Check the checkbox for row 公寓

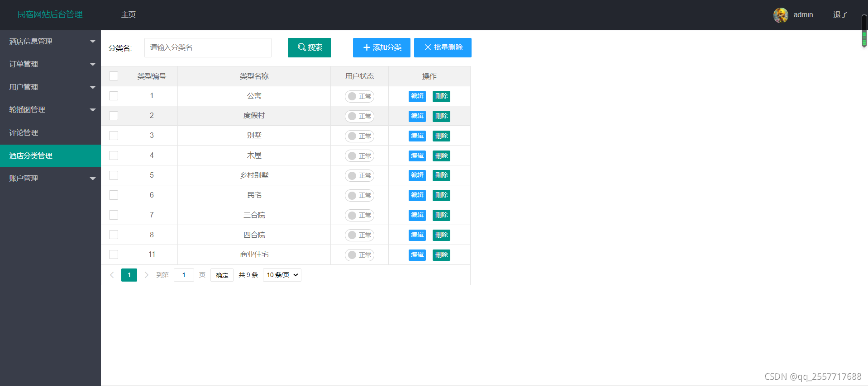114,96
